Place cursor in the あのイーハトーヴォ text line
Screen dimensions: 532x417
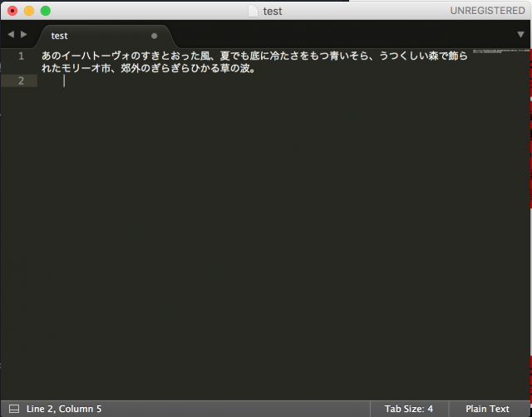[249, 56]
